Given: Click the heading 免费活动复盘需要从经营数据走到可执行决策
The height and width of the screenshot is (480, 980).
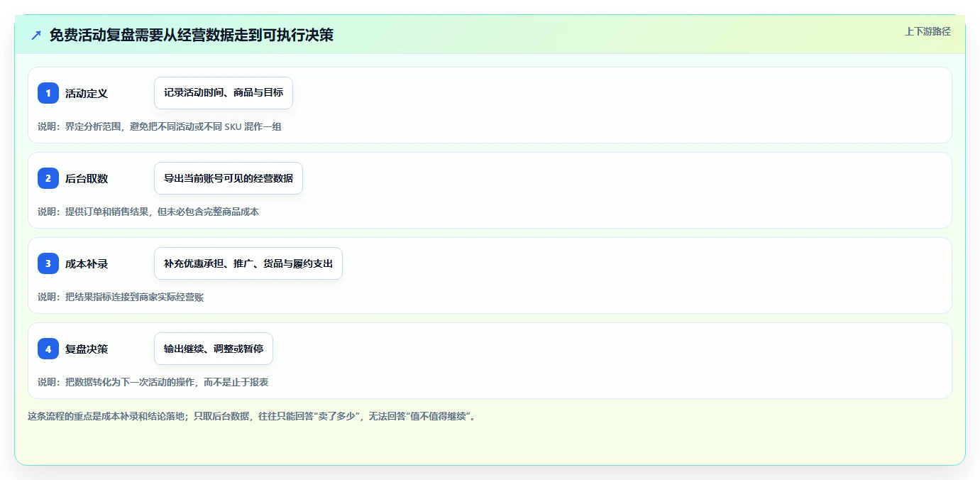Looking at the screenshot, I should pyautogui.click(x=192, y=35).
